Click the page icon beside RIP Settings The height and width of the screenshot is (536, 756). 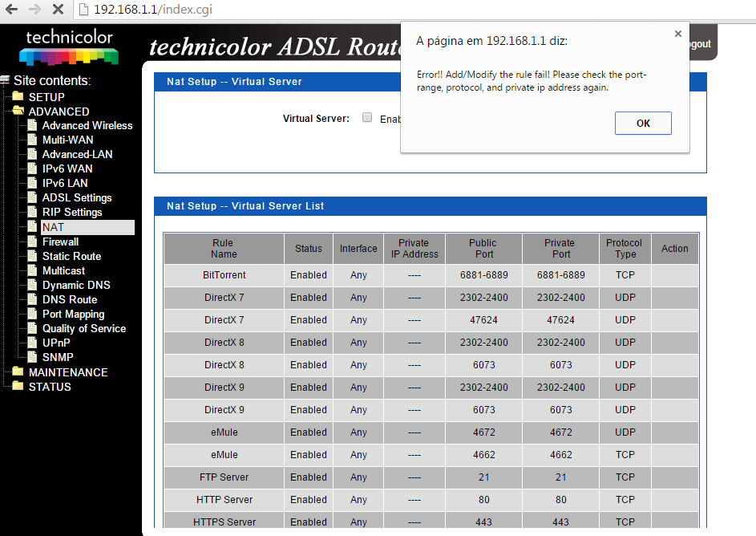(32, 213)
